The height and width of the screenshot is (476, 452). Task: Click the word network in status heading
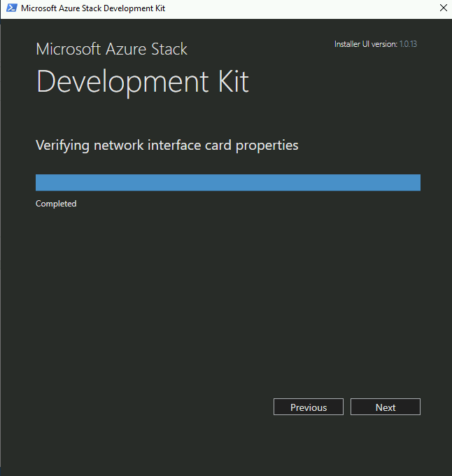click(119, 145)
